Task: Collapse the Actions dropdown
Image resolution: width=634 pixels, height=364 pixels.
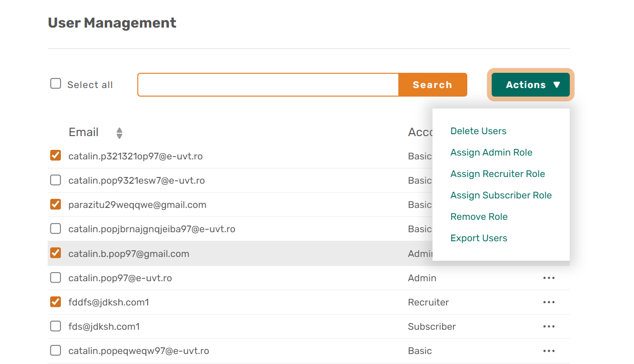Action: (530, 85)
